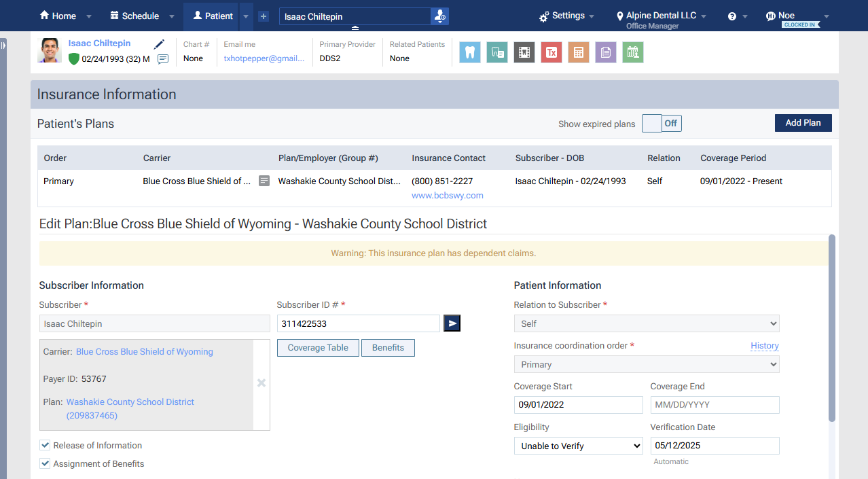Click the red Tx treatment plan icon
This screenshot has width=868, height=479.
coord(551,52)
